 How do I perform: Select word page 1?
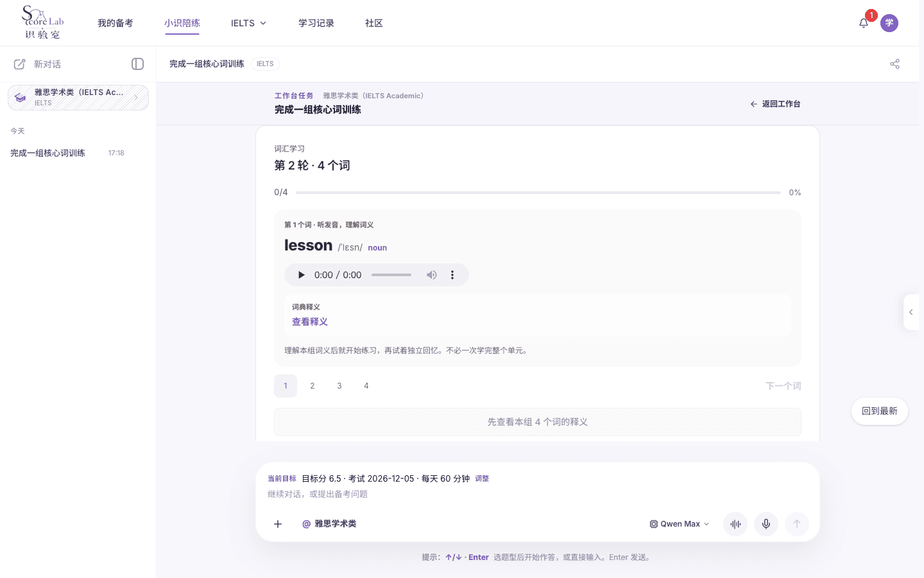click(x=286, y=386)
